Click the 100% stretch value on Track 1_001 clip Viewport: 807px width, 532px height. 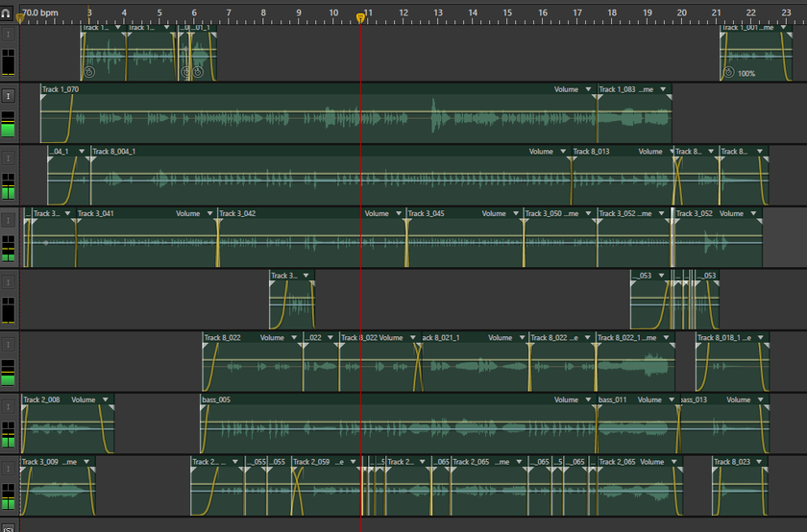coord(746,74)
